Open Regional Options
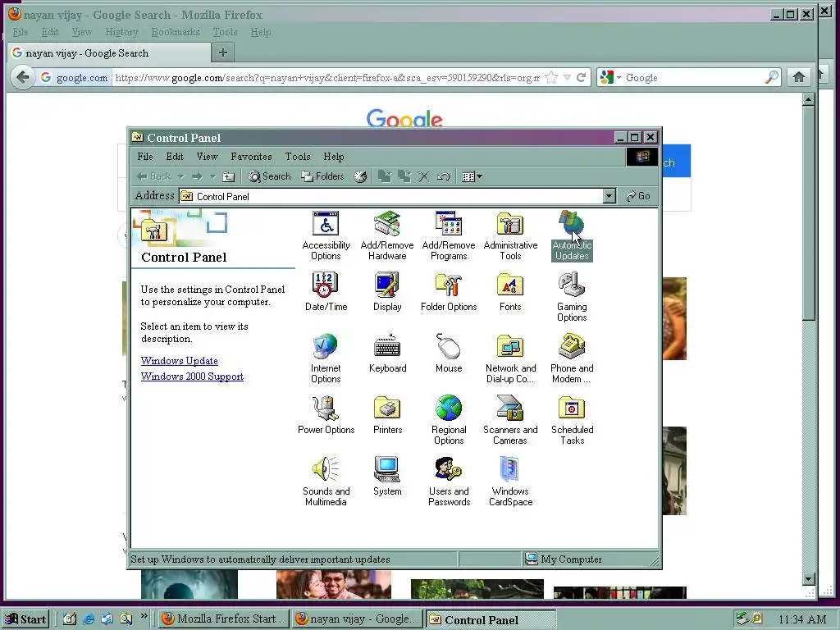This screenshot has width=840, height=630. pyautogui.click(x=449, y=421)
